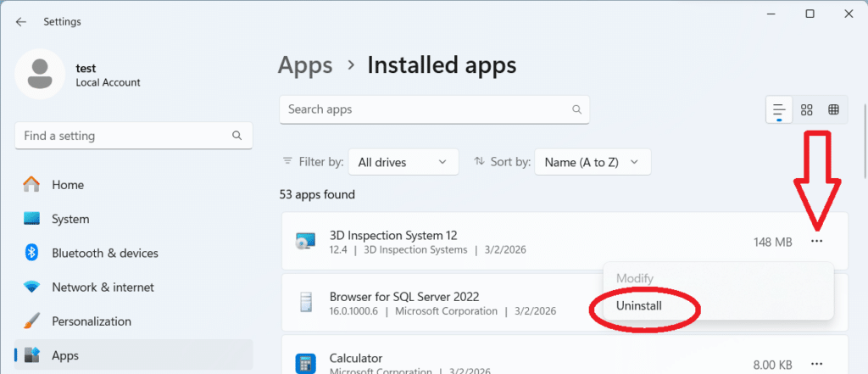Open the Filter by All drives dropdown
The image size is (868, 374).
pos(403,162)
